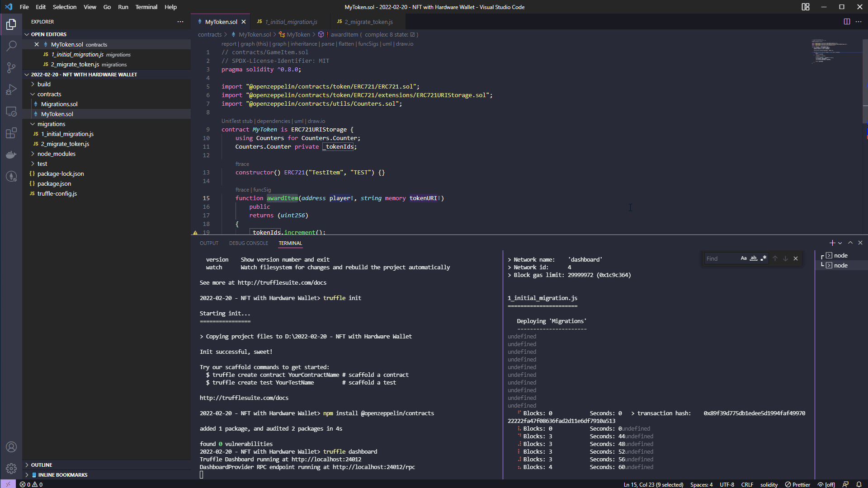Collapse the Open Editors section

(x=49, y=34)
